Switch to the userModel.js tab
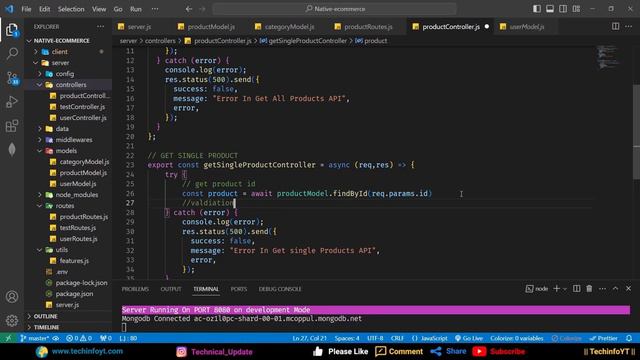 [526, 27]
